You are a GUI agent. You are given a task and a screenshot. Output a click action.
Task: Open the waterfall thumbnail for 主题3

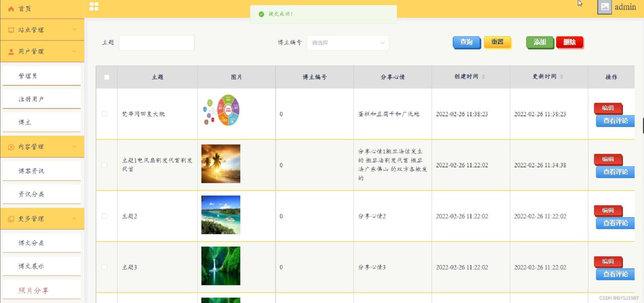[x=221, y=266]
